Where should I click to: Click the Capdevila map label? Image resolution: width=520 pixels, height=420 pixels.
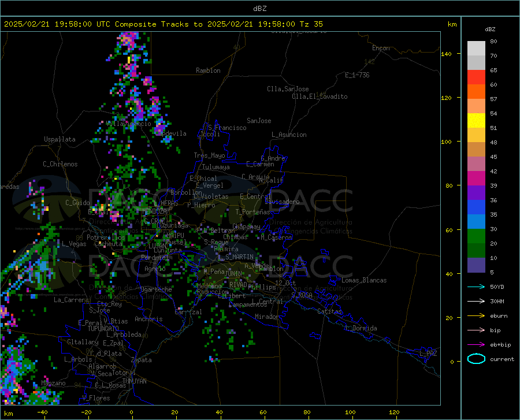170,133
